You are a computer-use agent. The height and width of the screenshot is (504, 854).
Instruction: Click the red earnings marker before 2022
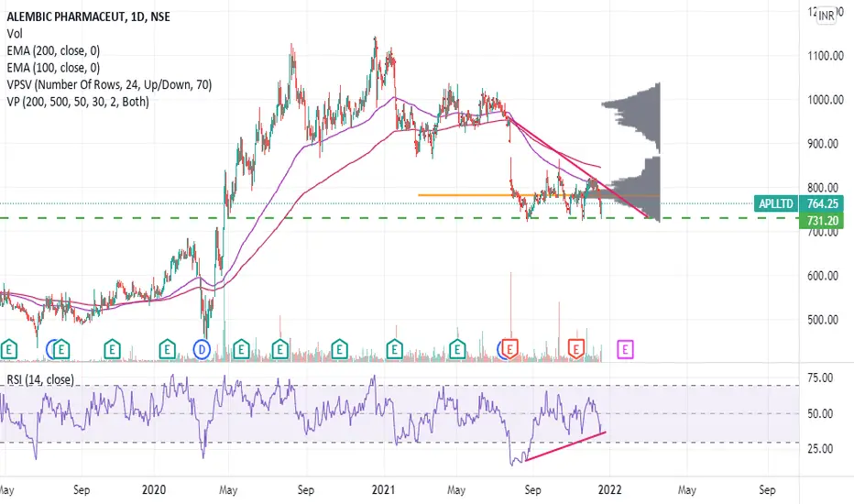576,349
